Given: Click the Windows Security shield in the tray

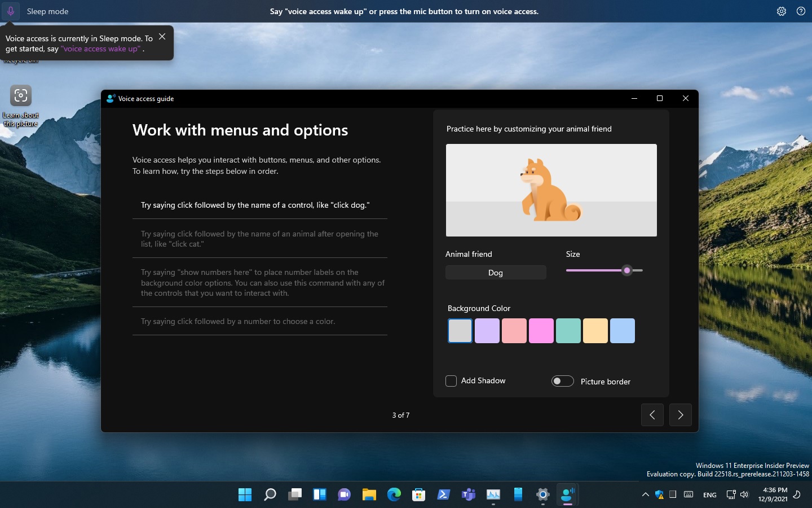Looking at the screenshot, I should coord(660,495).
